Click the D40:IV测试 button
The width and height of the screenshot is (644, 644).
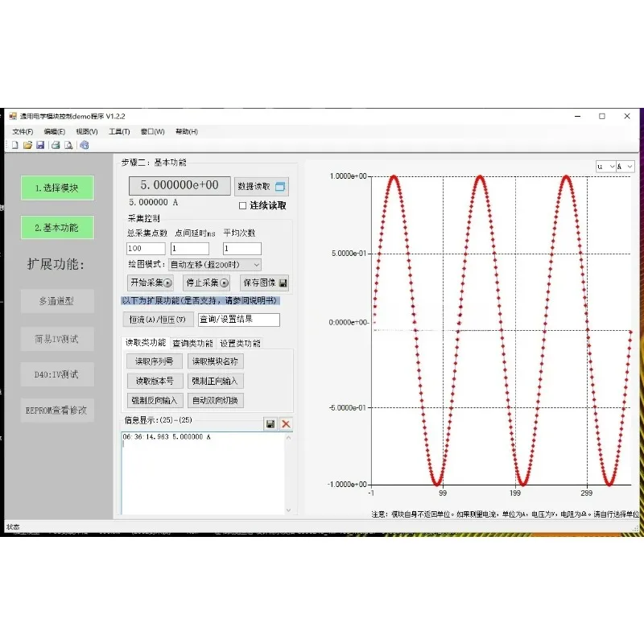pos(57,374)
